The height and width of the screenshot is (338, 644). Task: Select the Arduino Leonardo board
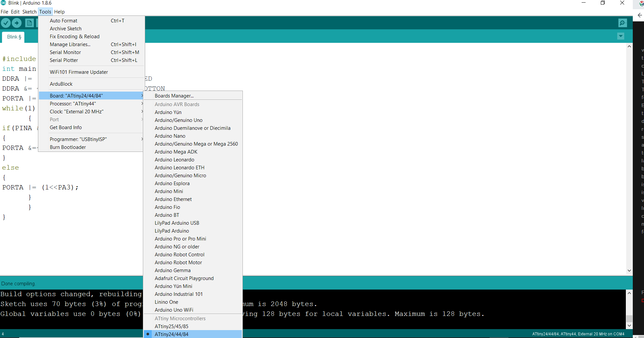[x=193, y=159]
